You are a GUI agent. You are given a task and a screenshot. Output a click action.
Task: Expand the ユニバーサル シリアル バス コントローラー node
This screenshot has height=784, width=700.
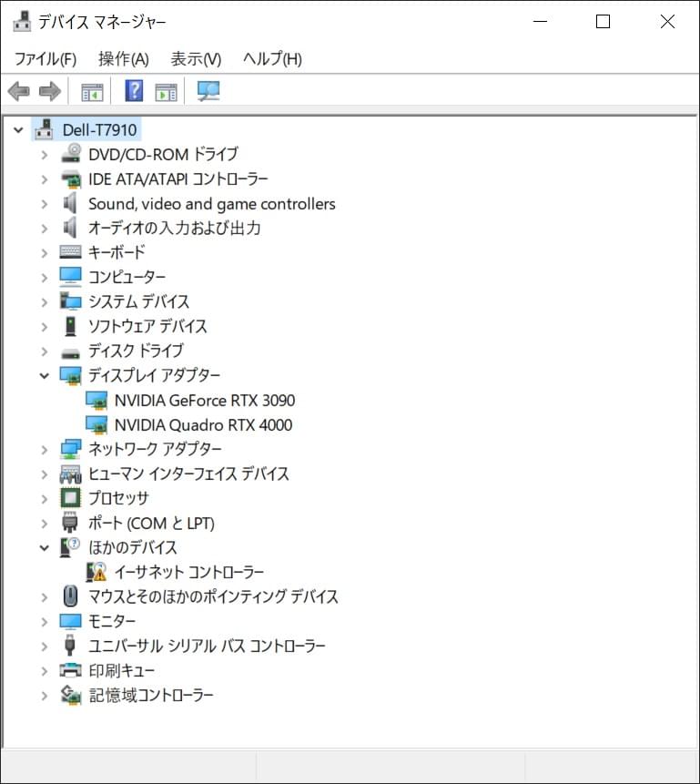(45, 646)
